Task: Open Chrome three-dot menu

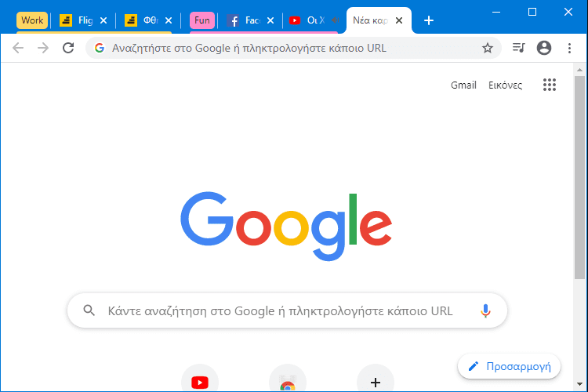Action: pyautogui.click(x=570, y=48)
